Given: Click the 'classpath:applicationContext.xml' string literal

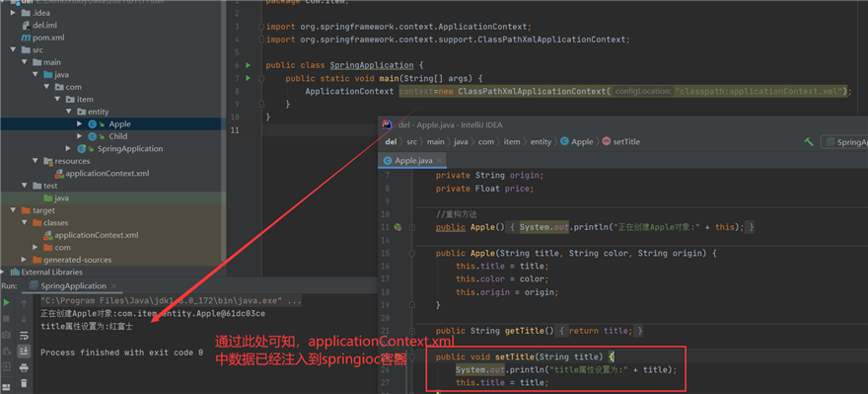Looking at the screenshot, I should point(759,91).
